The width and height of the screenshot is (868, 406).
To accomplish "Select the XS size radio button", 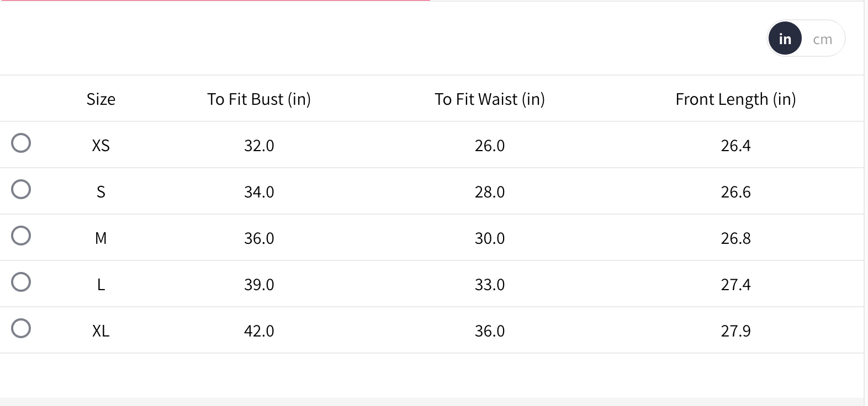I will [x=21, y=143].
